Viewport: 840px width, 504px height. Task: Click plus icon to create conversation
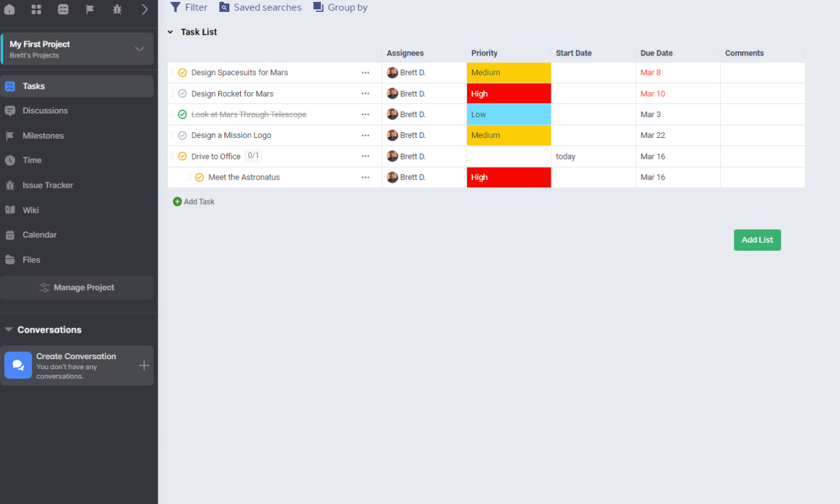tap(144, 365)
